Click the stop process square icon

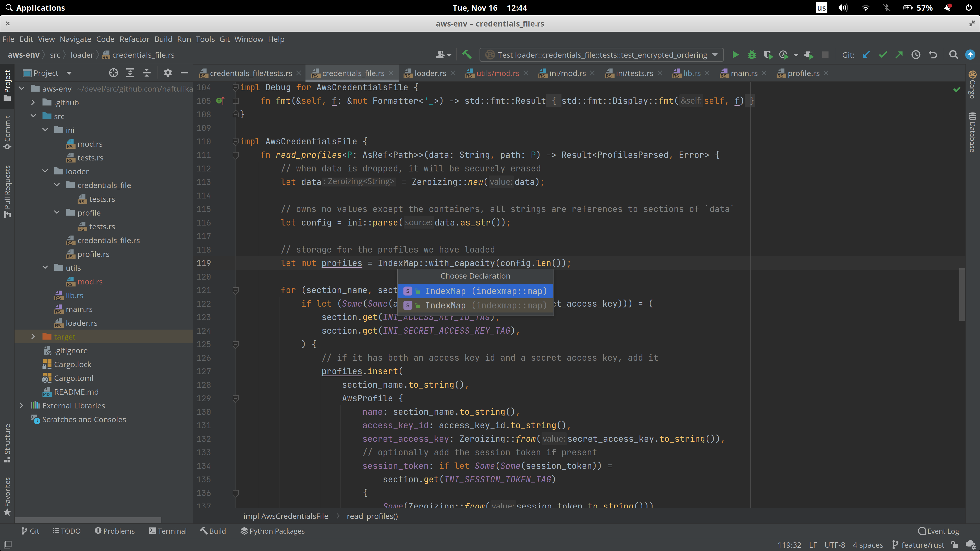[x=825, y=55]
